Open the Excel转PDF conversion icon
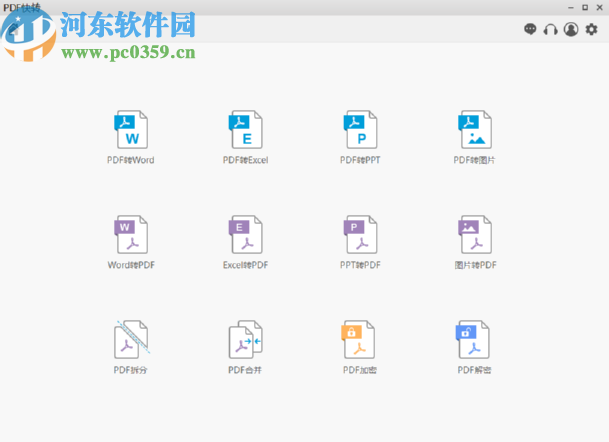The width and height of the screenshot is (609, 442). [245, 235]
